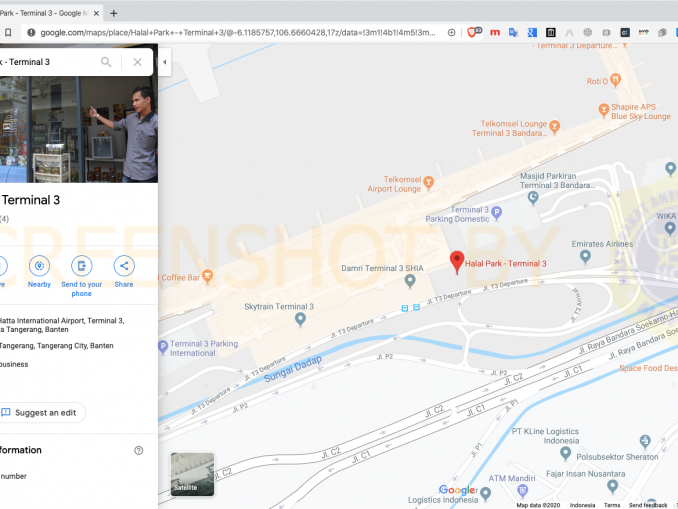The image size is (678, 509).
Task: Open a new browser tab with plus button
Action: (x=114, y=13)
